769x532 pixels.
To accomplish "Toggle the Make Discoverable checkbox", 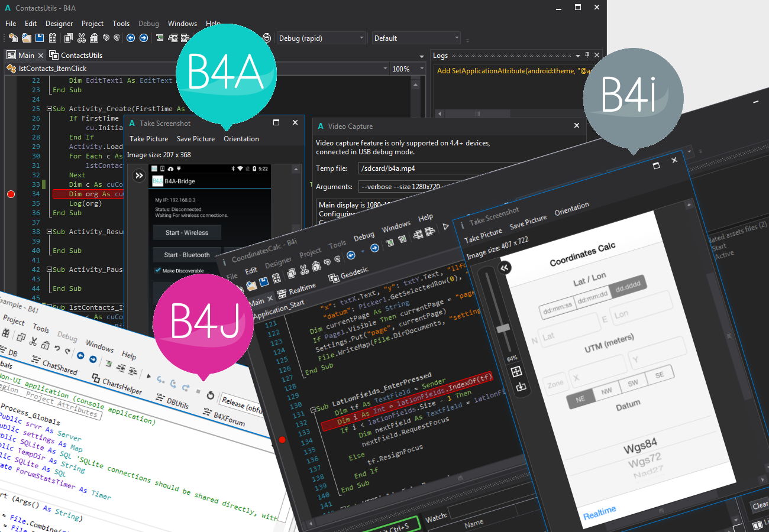I will (158, 270).
